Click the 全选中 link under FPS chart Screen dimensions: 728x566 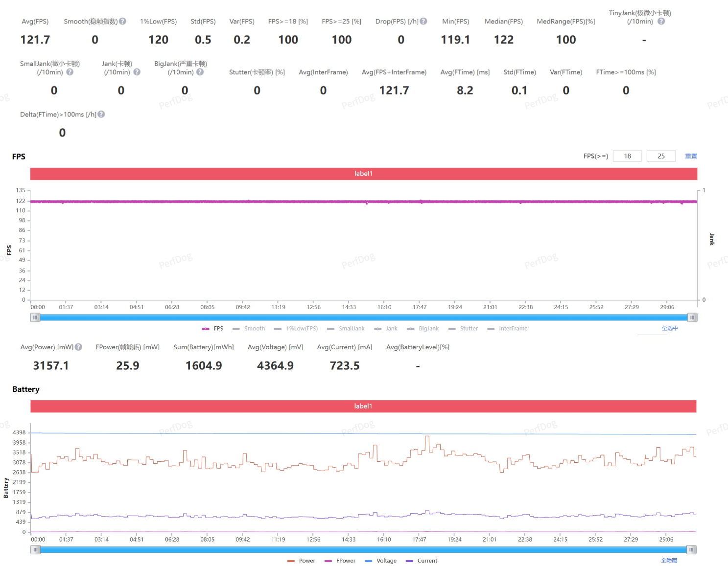[670, 328]
